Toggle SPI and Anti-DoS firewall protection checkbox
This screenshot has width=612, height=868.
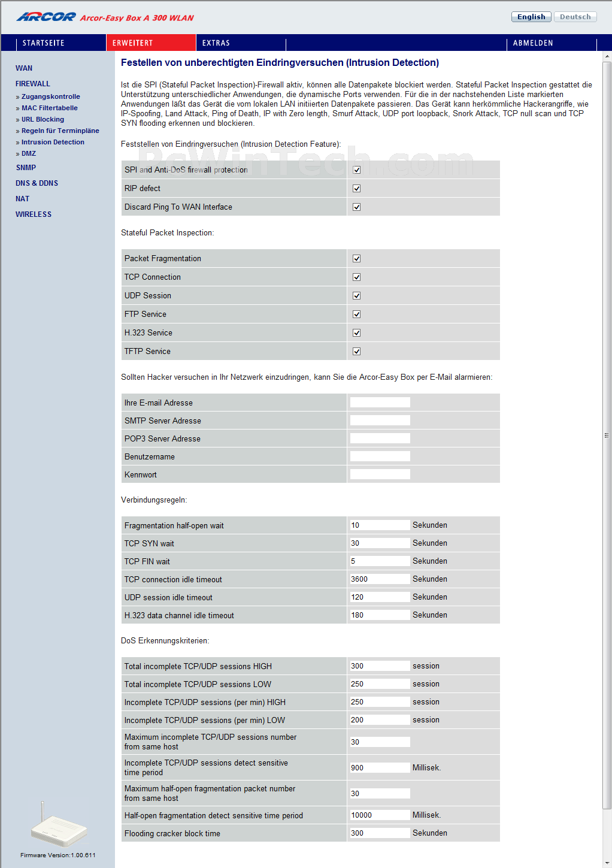click(x=356, y=170)
